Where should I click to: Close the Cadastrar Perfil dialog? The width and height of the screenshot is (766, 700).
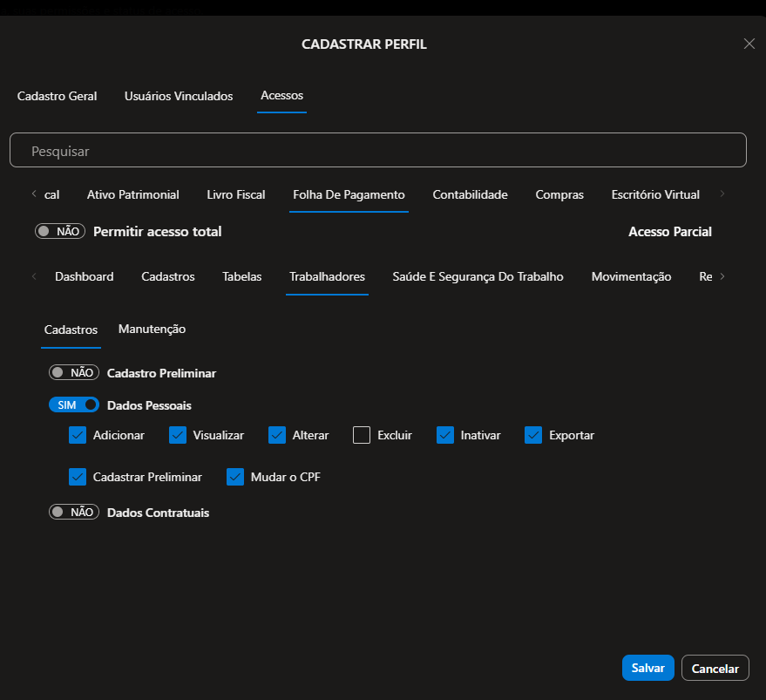tap(749, 44)
